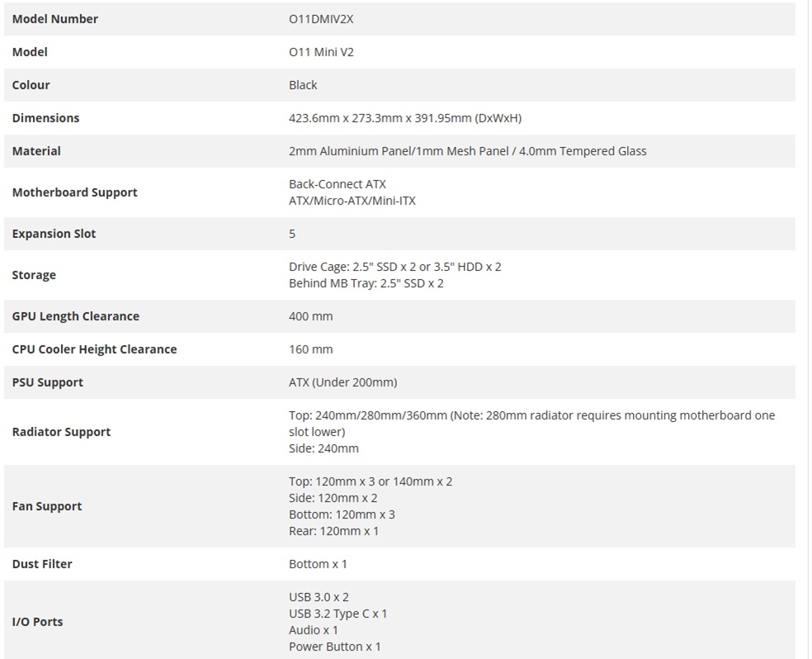812x659 pixels.
Task: Click the USB 3.2 Type C x 1 line
Action: tap(338, 614)
